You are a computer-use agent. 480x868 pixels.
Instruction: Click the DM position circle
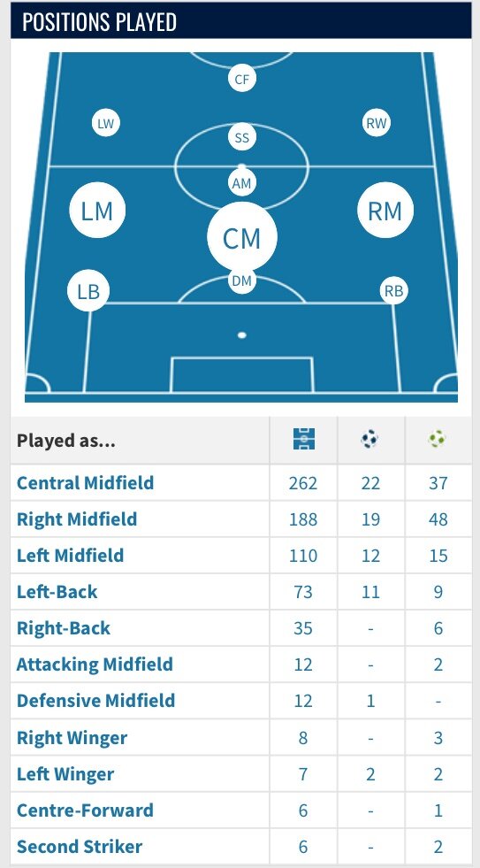(241, 281)
